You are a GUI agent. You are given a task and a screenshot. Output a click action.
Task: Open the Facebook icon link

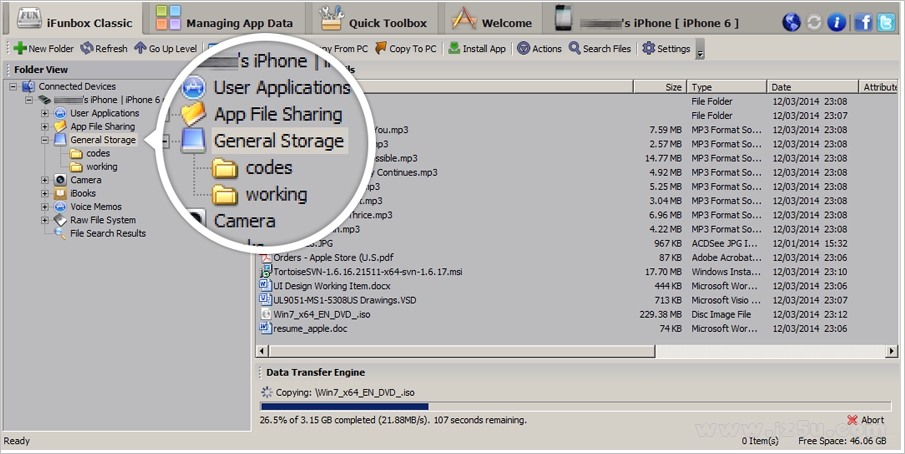863,22
